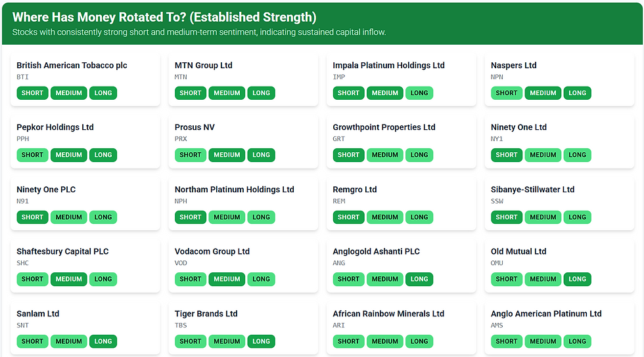Select MEDIUM badge on Ninety One PLC card
The height and width of the screenshot is (357, 644).
click(68, 217)
